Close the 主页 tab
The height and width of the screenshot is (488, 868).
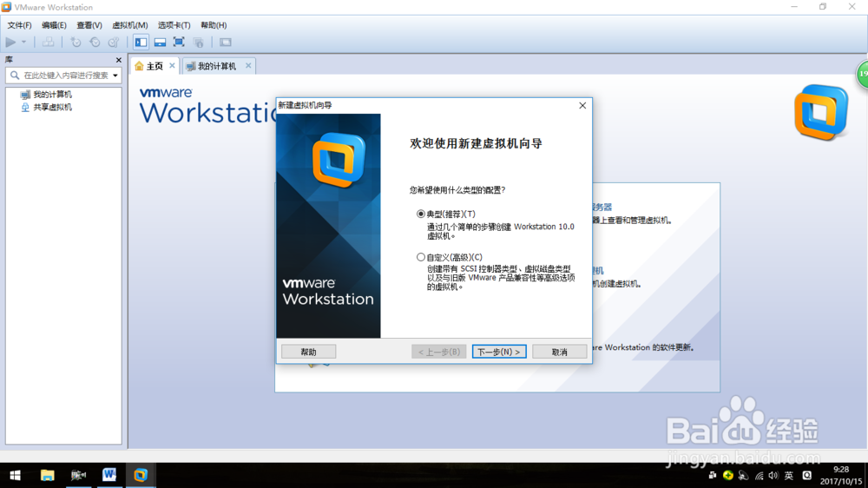[172, 65]
